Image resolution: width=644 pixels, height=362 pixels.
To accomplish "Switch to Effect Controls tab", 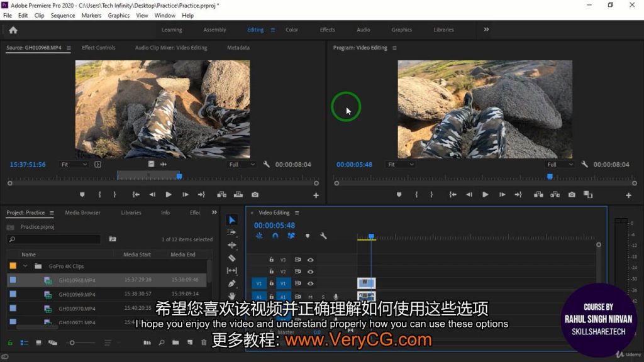I will click(99, 48).
